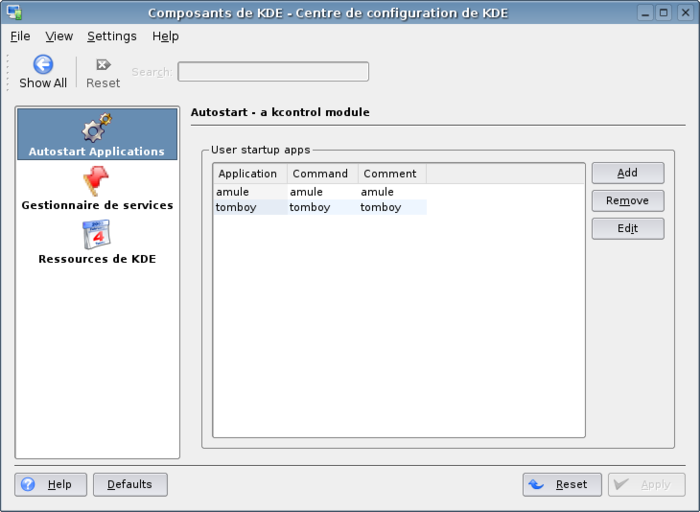Focus the Search input field
The width and height of the screenshot is (700, 512).
(x=273, y=71)
